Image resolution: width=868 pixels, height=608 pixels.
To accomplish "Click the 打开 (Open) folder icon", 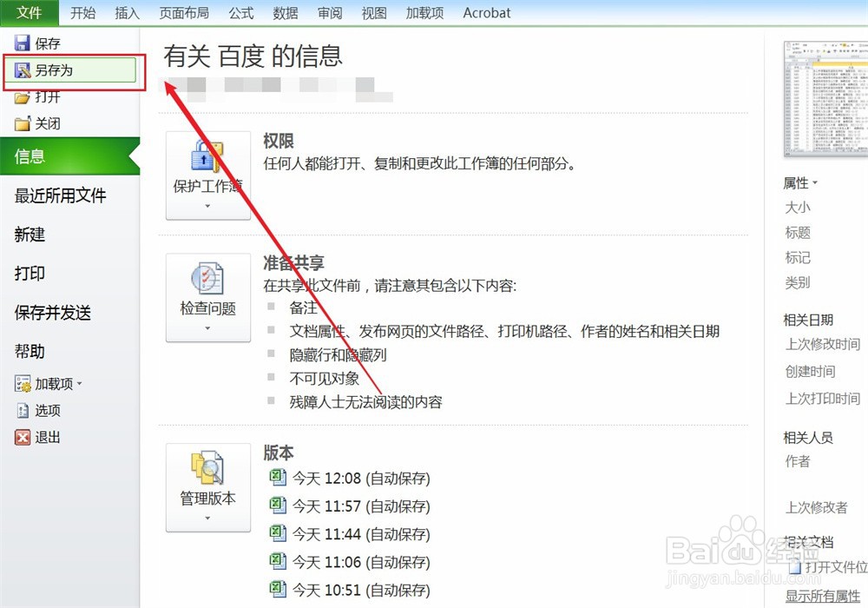I will 21,96.
